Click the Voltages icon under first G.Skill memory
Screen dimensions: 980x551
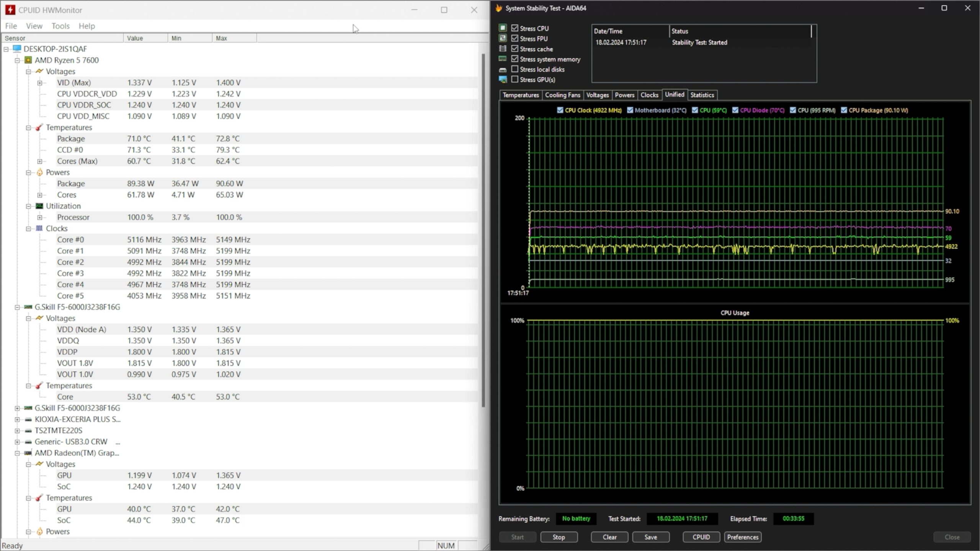pyautogui.click(x=39, y=318)
